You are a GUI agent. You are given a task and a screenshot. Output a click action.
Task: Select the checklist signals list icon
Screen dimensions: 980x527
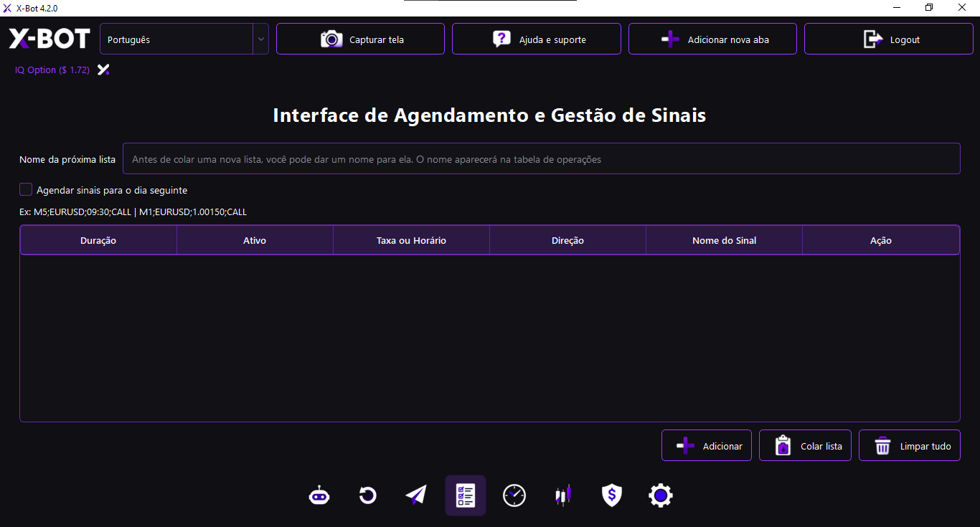[466, 495]
